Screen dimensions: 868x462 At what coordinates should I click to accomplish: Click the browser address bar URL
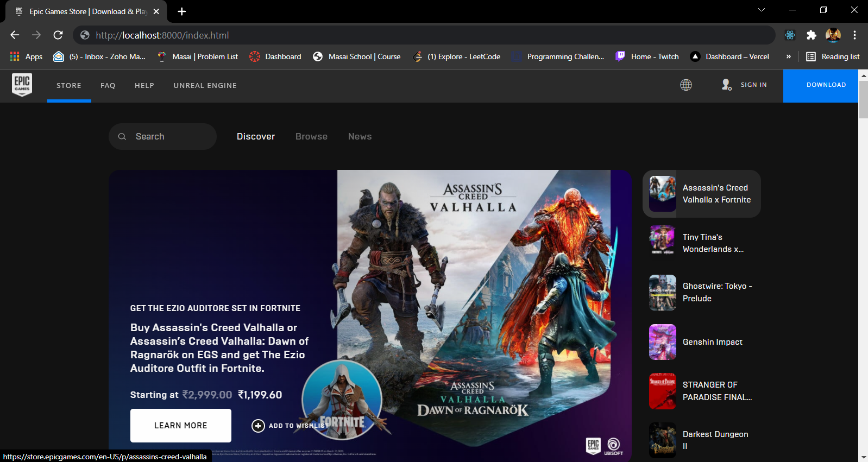click(x=162, y=35)
